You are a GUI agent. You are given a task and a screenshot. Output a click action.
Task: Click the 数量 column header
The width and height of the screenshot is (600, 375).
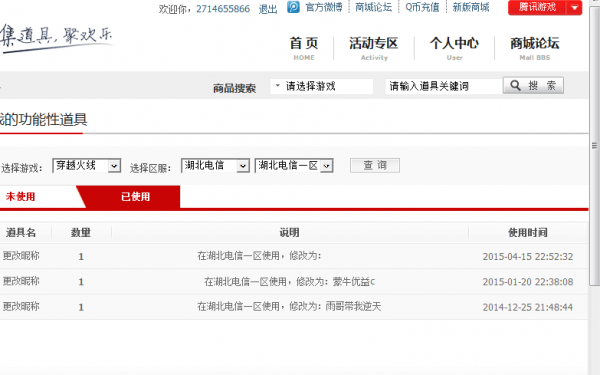pyautogui.click(x=81, y=233)
